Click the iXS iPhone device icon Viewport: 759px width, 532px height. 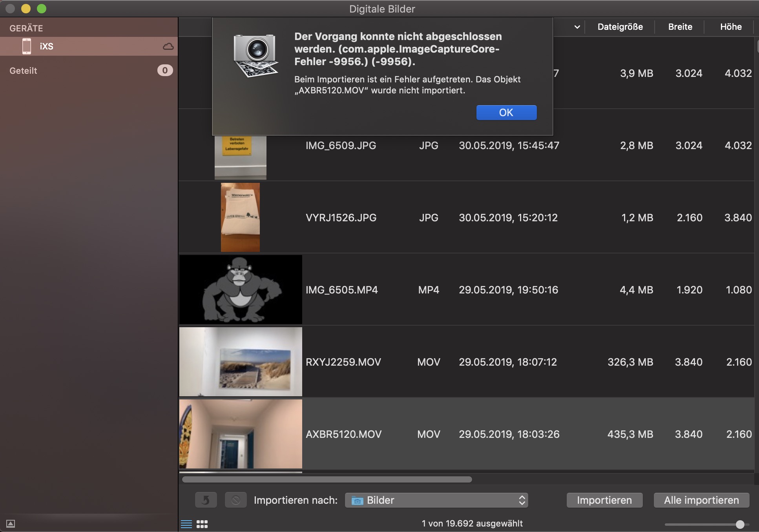click(27, 46)
